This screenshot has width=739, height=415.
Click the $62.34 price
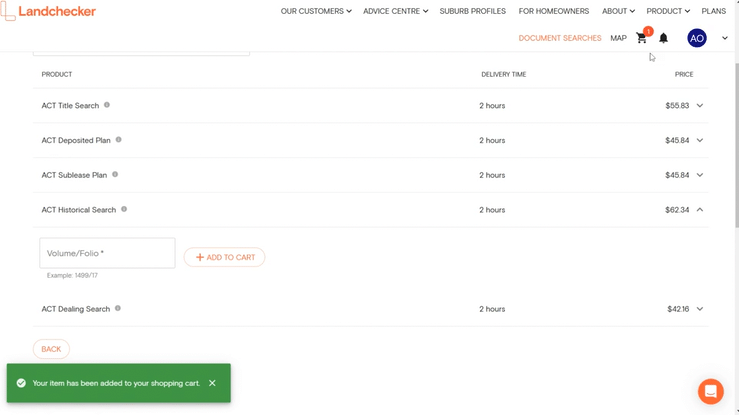coord(677,210)
